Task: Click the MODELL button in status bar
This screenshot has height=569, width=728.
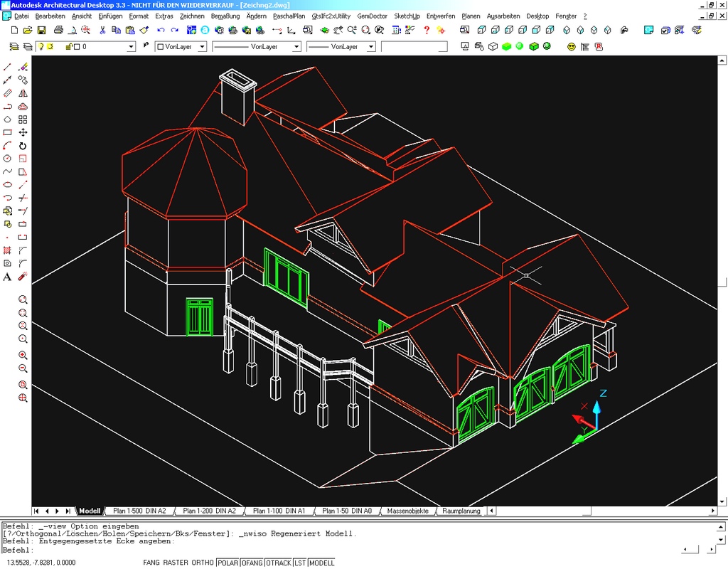Action: click(x=321, y=563)
